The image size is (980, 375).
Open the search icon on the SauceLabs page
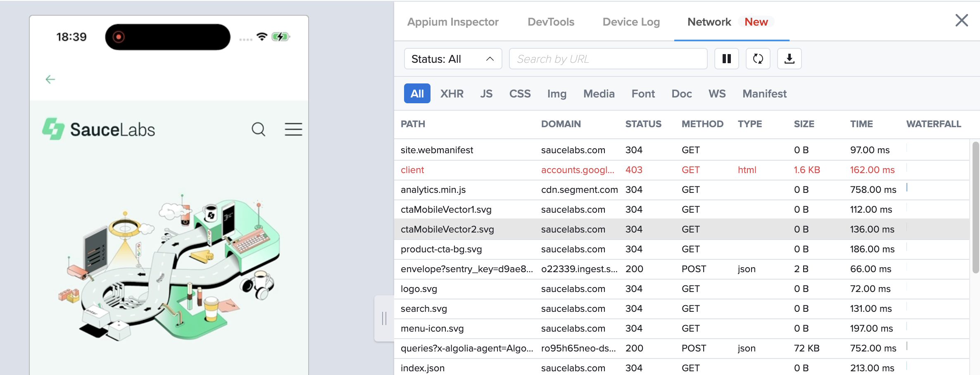259,129
